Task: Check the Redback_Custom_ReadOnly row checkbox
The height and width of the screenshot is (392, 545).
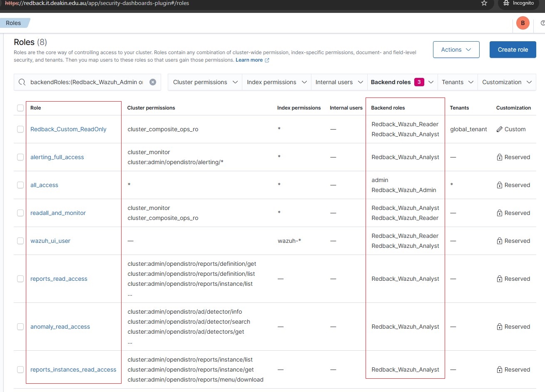Action: tap(20, 129)
